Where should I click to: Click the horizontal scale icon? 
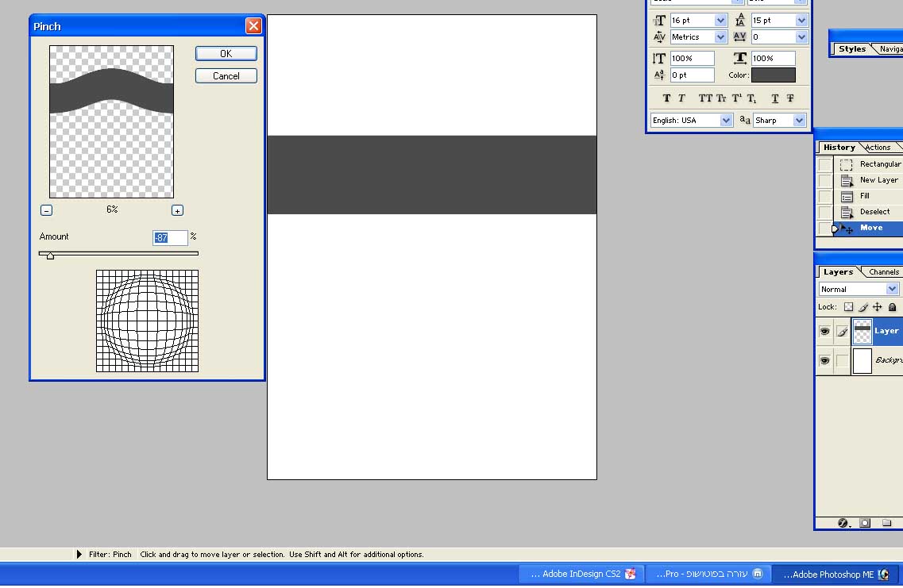[x=740, y=58]
